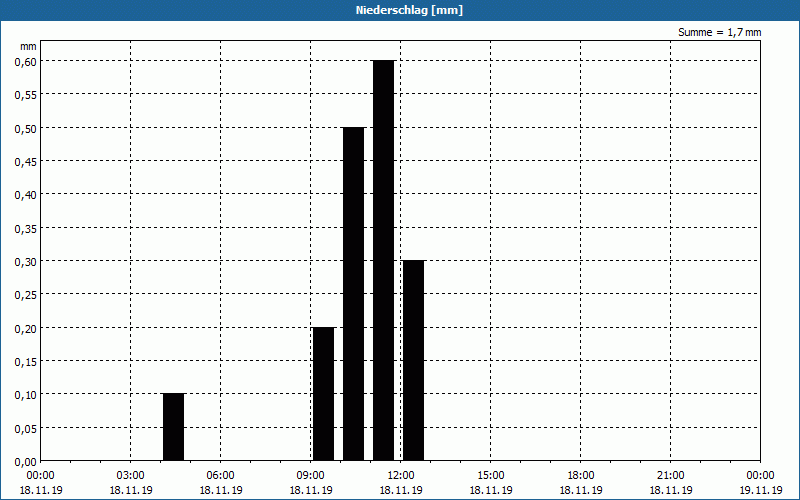Click the mm unit label above the y-axis

pyautogui.click(x=28, y=46)
